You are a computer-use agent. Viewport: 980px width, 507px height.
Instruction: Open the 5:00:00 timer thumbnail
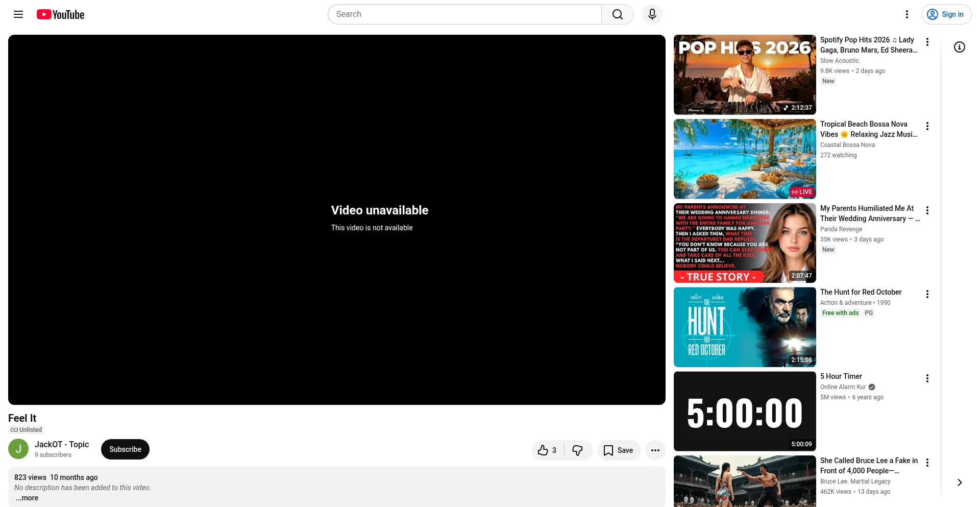click(x=745, y=412)
